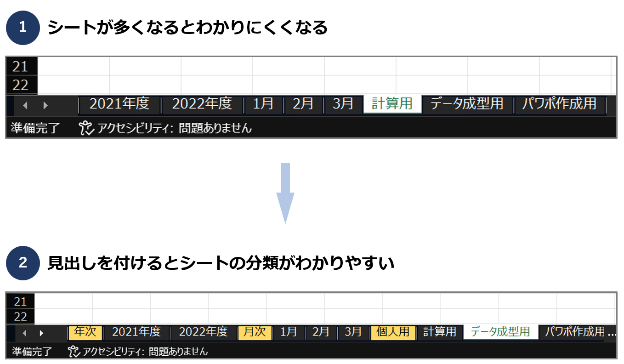
Task: Select row header 22 in example 2
Action: [x=20, y=317]
